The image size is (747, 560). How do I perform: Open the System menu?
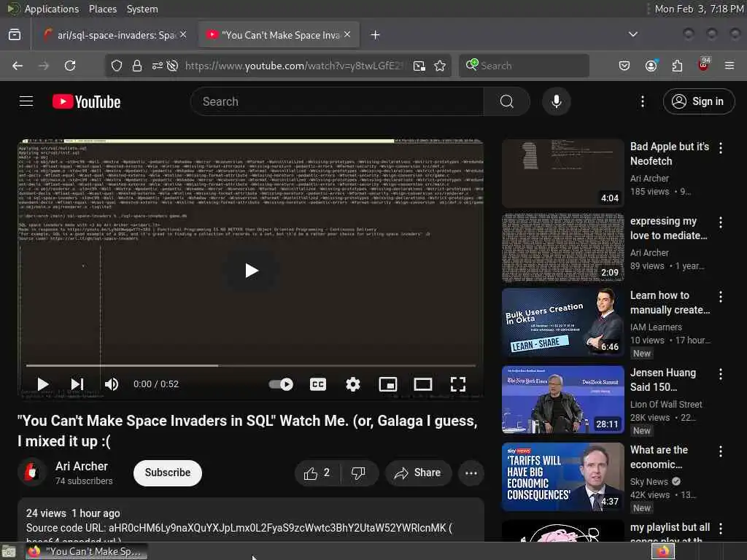(x=142, y=9)
